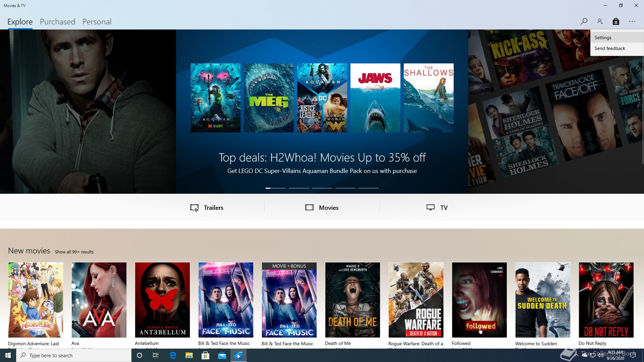
Task: Click the TV monitor icon
Action: (x=431, y=207)
